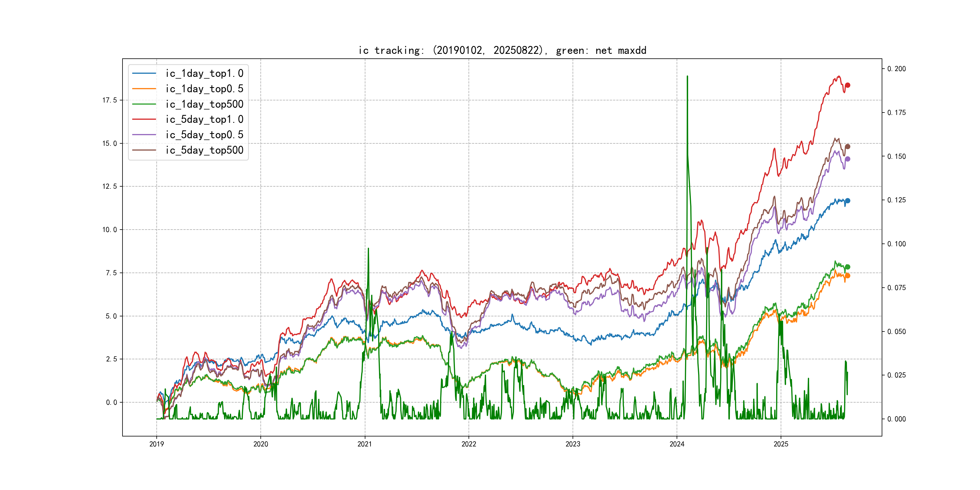The width and height of the screenshot is (980, 490).
Task: Click the 0.100 right axis label
Action: [896, 244]
